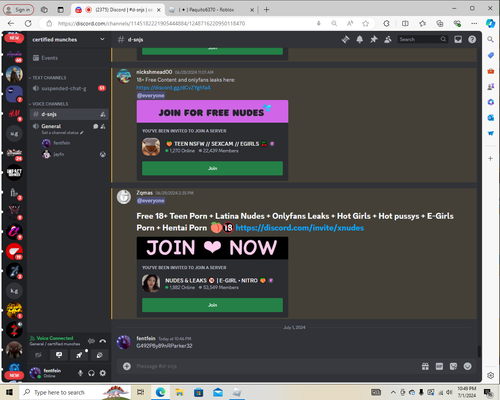Launch an activity with rocket icon
500x400 pixels.
tap(79, 355)
